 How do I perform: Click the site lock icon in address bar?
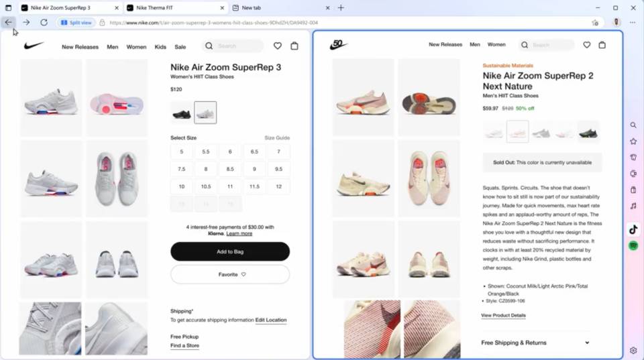click(x=102, y=23)
